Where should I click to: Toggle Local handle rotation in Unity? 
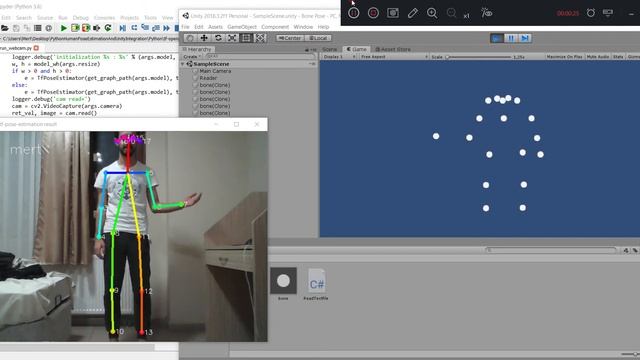pyautogui.click(x=318, y=38)
